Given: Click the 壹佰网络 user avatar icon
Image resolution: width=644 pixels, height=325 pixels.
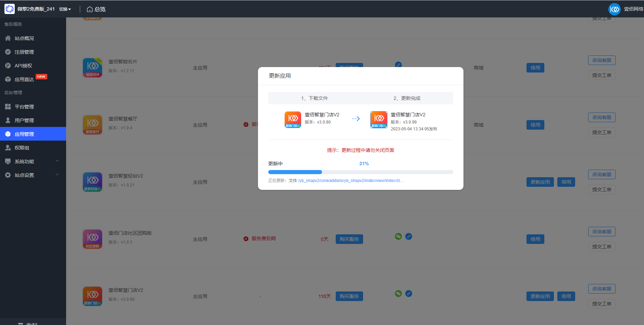Looking at the screenshot, I should pyautogui.click(x=615, y=9).
